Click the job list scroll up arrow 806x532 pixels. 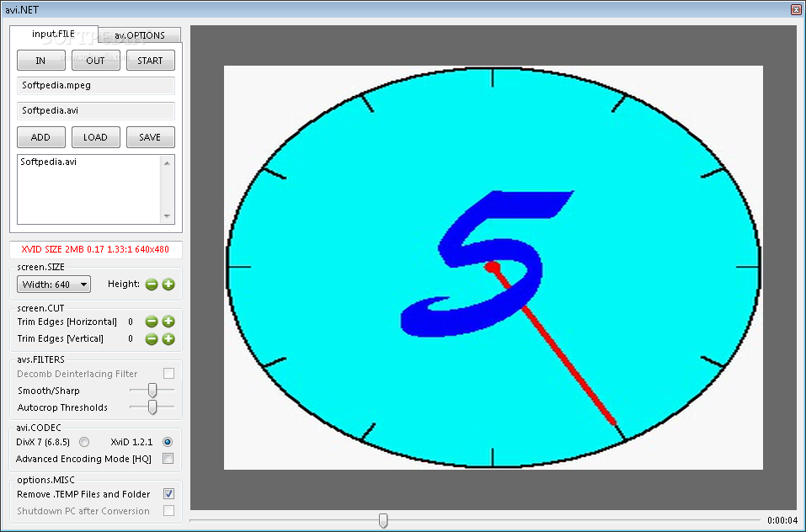pos(167,163)
